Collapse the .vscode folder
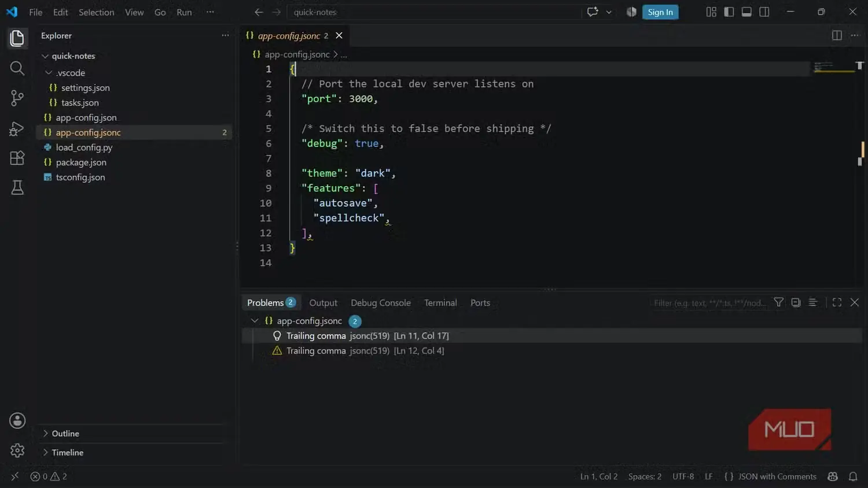This screenshot has height=488, width=868. coord(49,73)
